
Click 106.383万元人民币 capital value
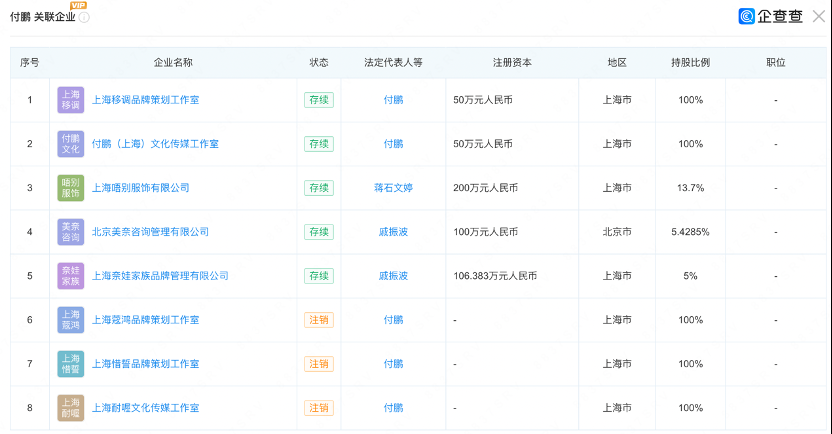click(x=495, y=276)
